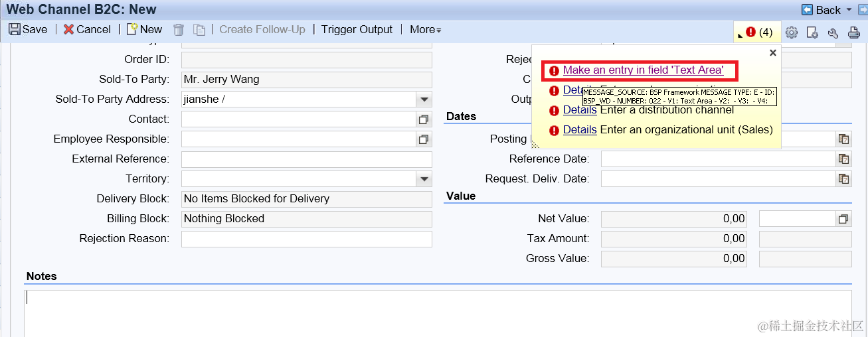This screenshot has width=868, height=337.
Task: Click the Contact input field
Action: (298, 119)
